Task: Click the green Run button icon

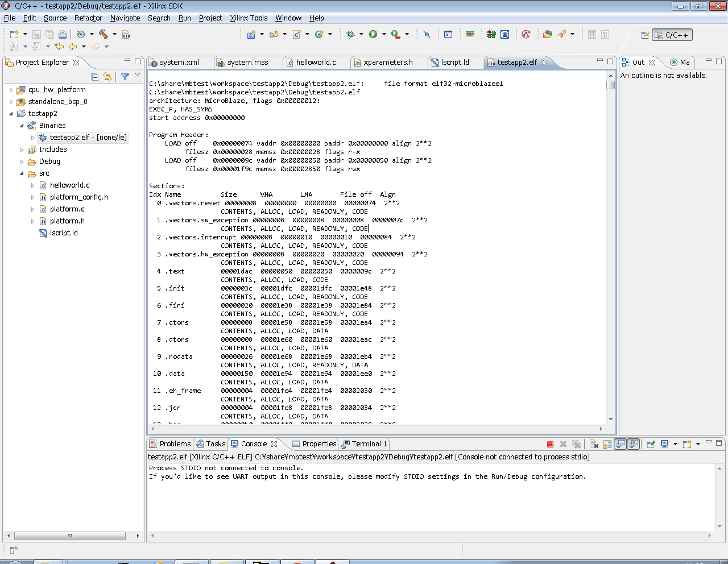Action: pos(373,34)
